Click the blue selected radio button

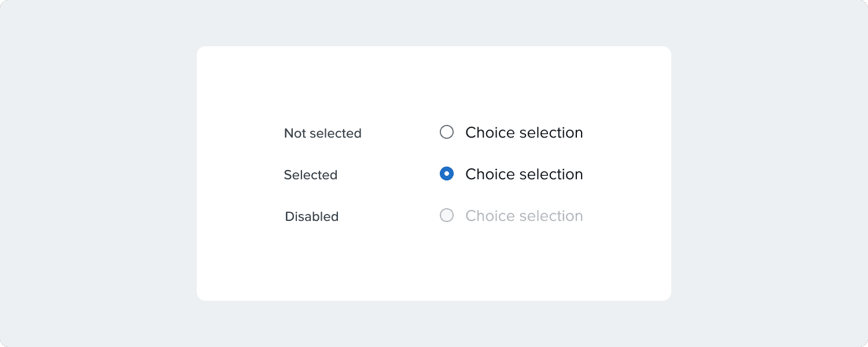tap(447, 174)
